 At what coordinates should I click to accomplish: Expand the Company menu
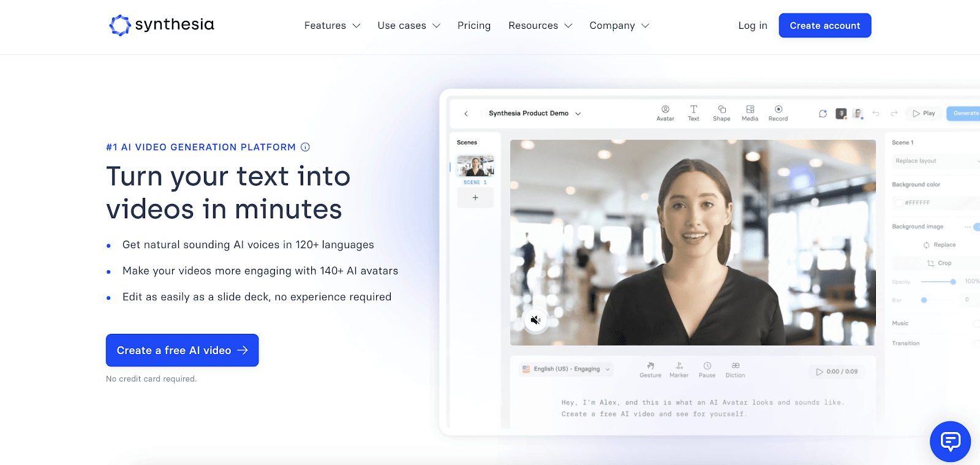click(x=619, y=26)
